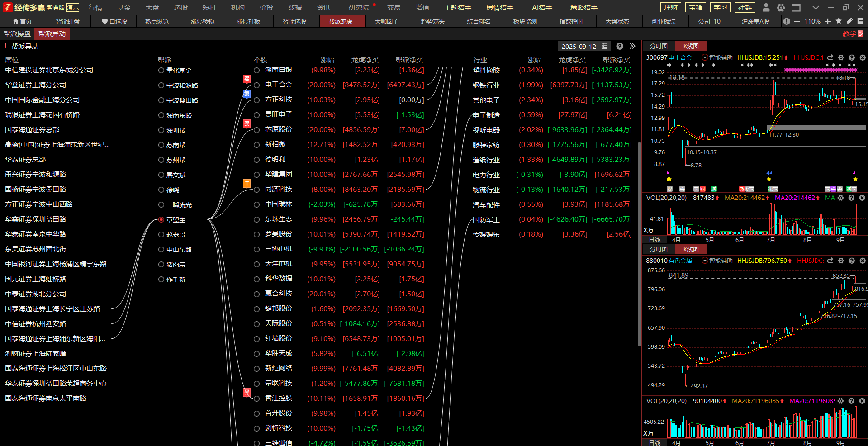Click the 卖 marker beside 方正科技
This screenshot has height=446, width=868.
pos(247,94)
